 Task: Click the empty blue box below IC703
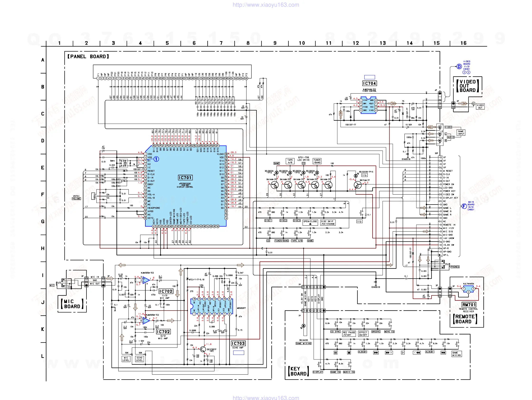239,353
